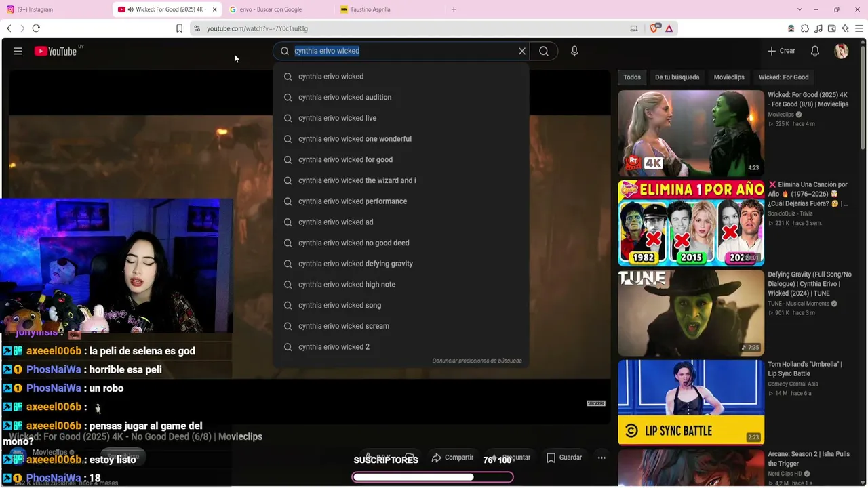Choose suggestion 'cynthia erivo wicked defying gravity'

401,264
